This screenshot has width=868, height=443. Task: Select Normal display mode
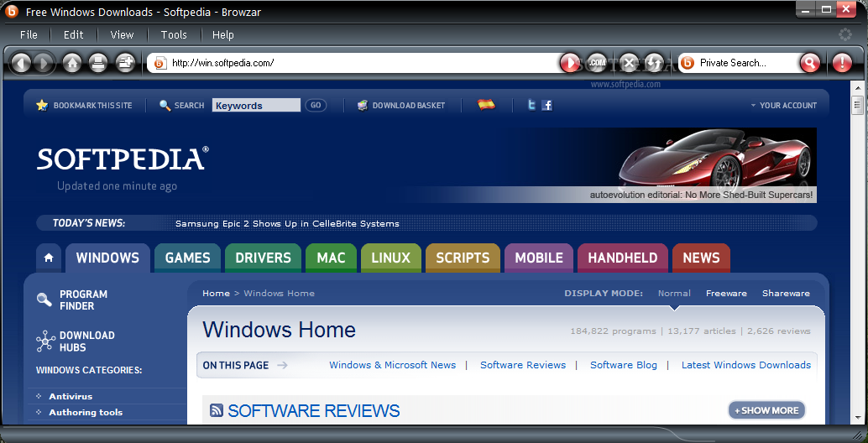(x=674, y=293)
